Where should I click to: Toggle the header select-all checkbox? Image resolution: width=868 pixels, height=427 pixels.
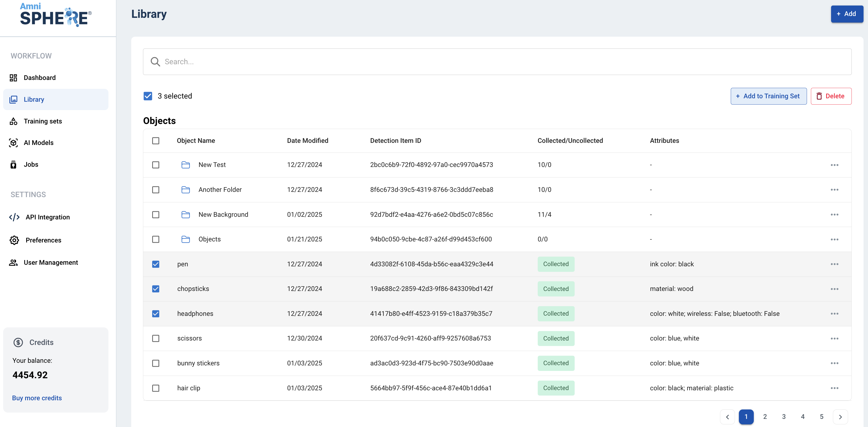[x=155, y=141]
